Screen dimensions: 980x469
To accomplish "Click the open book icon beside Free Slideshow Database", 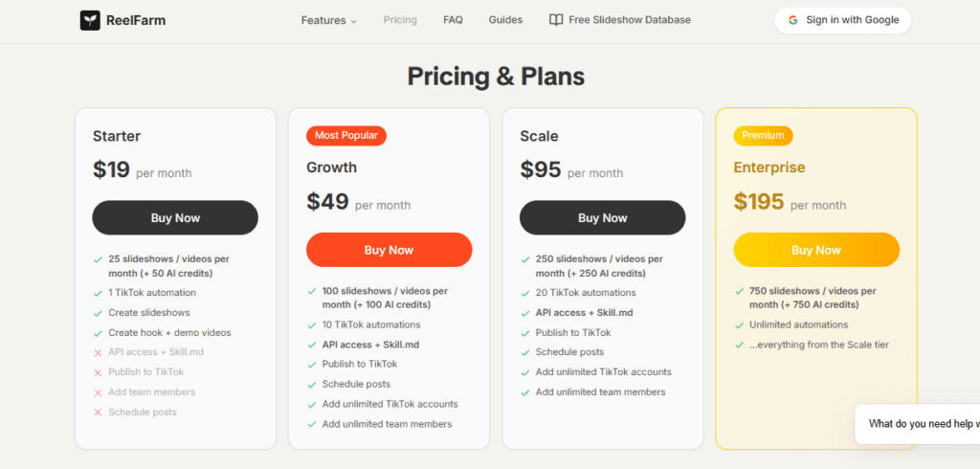I will point(556,20).
